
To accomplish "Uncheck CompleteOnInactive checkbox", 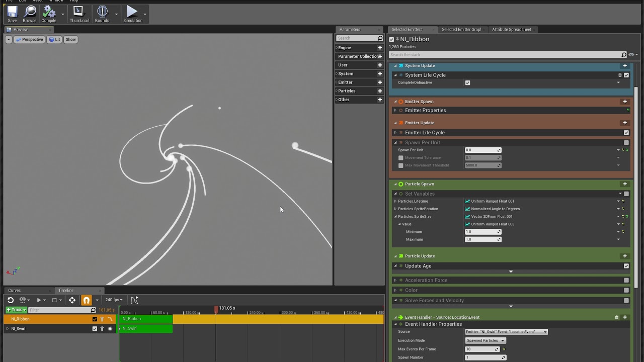I will pos(468,83).
